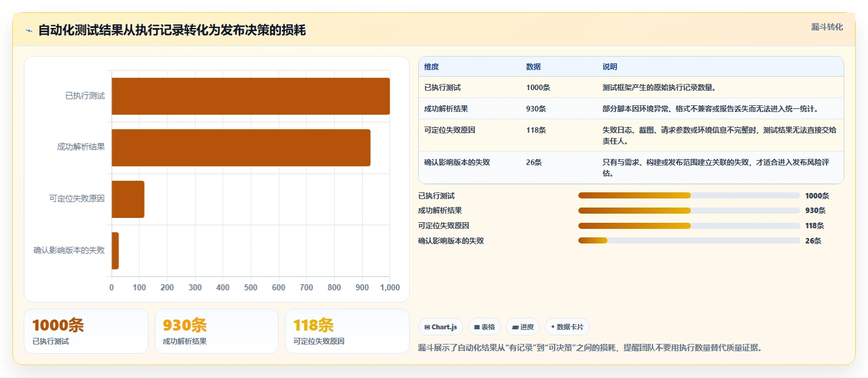This screenshot has height=378, width=868.
Task: Click the footer note starting with 漏斗展示了自动化结果
Action: [590, 348]
